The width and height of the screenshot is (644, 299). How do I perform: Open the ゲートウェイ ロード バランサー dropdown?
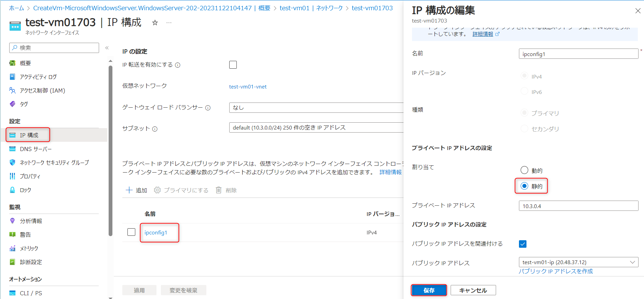point(316,108)
